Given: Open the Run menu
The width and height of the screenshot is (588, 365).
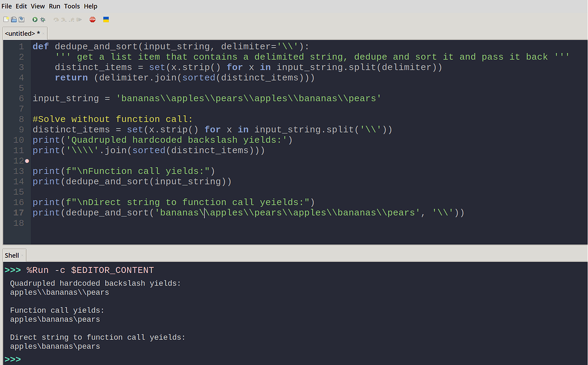Looking at the screenshot, I should (x=55, y=6).
